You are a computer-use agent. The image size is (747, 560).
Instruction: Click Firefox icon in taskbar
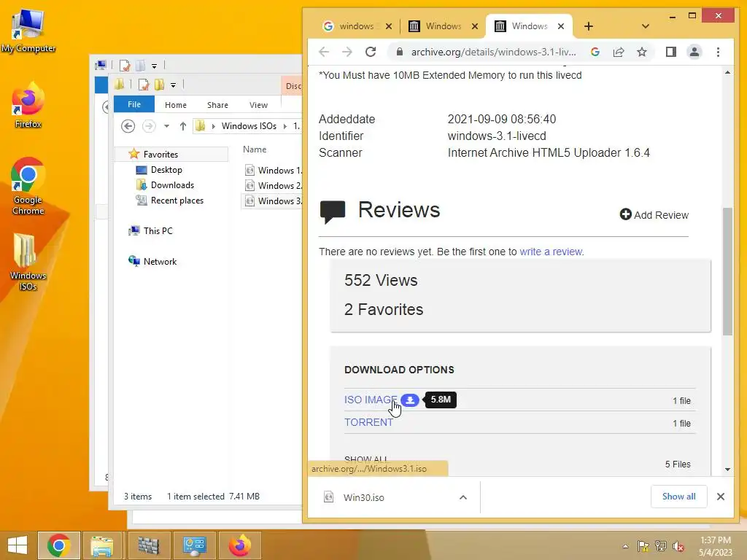pos(239,545)
